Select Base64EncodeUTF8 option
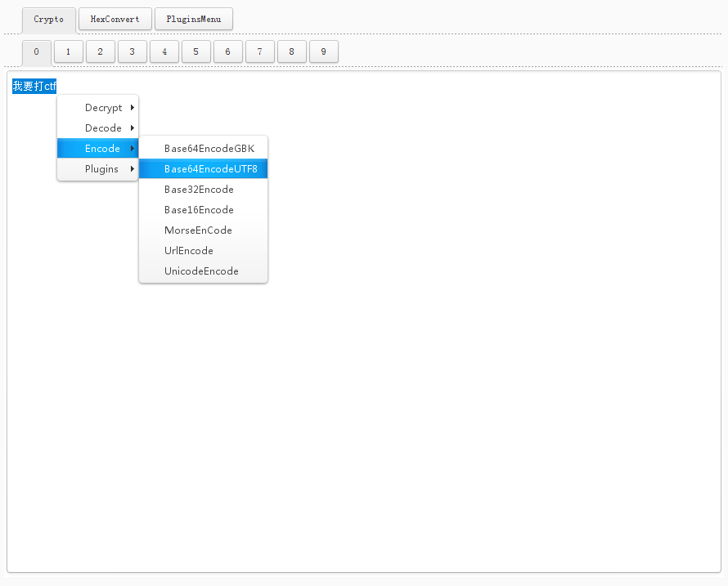The image size is (728, 586). pyautogui.click(x=210, y=169)
